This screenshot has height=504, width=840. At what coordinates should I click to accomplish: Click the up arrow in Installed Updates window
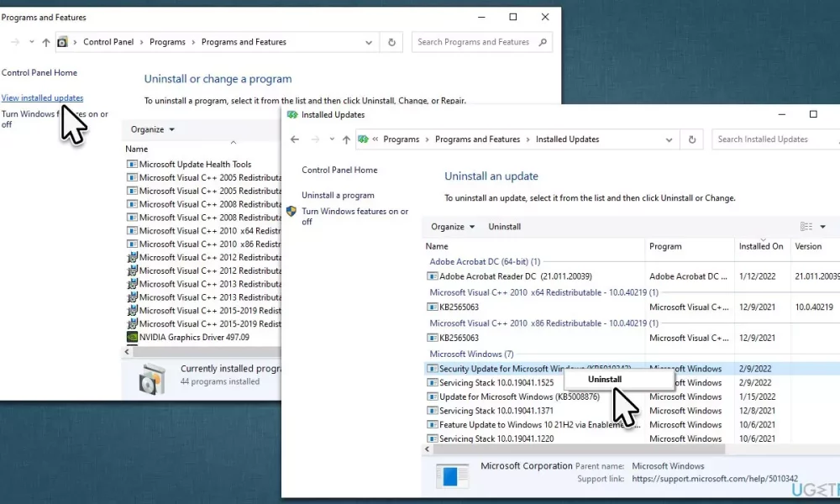tap(347, 139)
